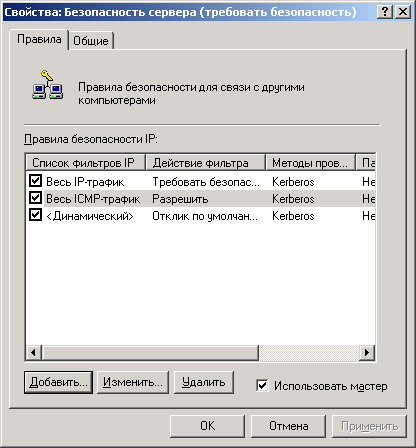The width and height of the screenshot is (416, 448).
Task: Sort by Список фильтров IP column header
Action: tap(86, 163)
